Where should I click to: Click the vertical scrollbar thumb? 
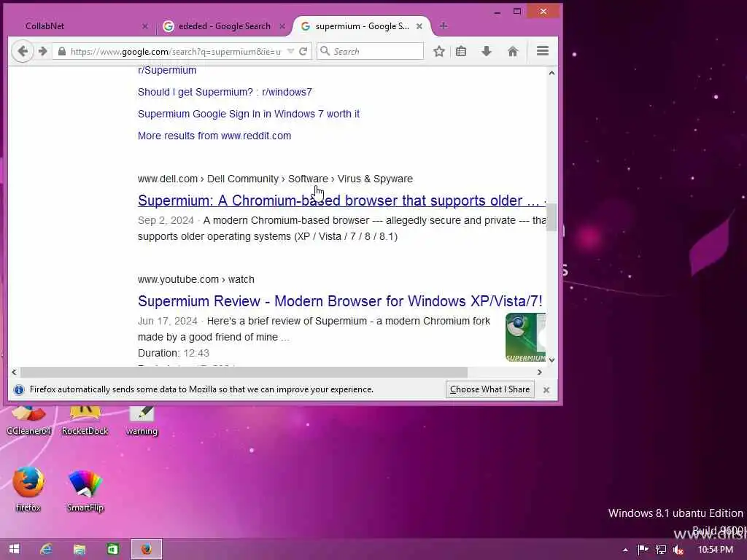tap(551, 217)
